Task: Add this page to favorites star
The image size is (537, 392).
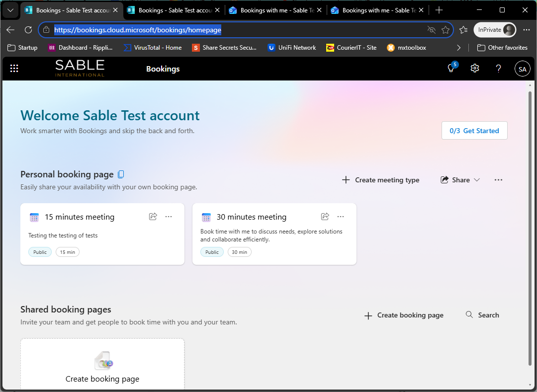Action: tap(445, 30)
